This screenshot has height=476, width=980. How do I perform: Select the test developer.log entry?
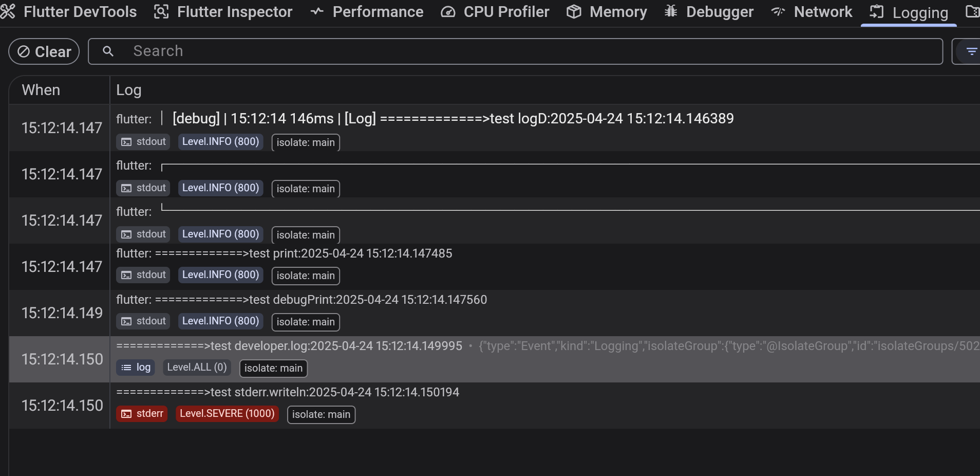pyautogui.click(x=494, y=359)
